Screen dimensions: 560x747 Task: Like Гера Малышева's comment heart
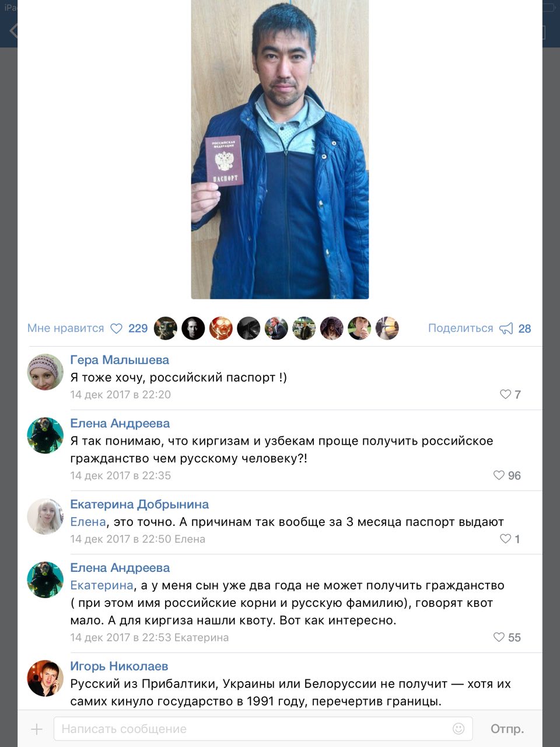505,395
